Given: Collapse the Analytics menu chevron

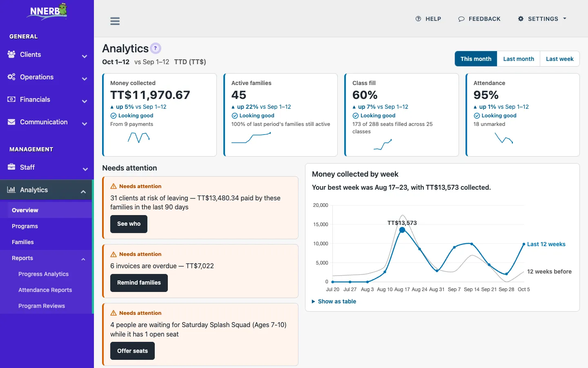Looking at the screenshot, I should point(83,192).
